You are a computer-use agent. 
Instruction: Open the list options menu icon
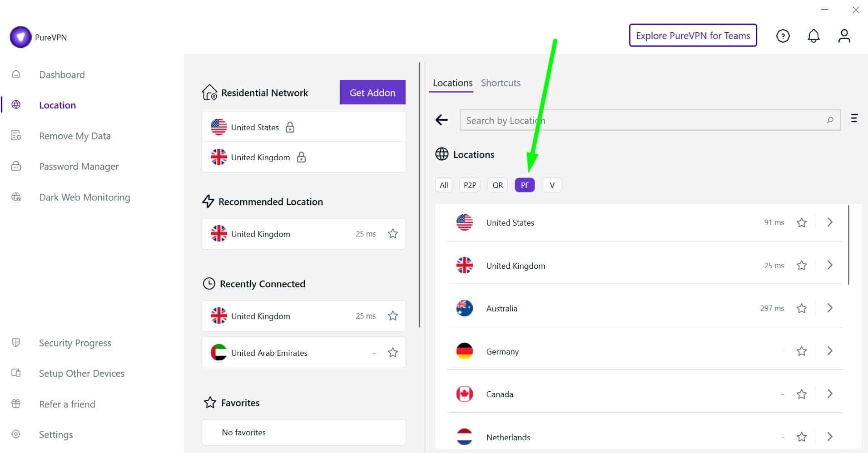(854, 118)
